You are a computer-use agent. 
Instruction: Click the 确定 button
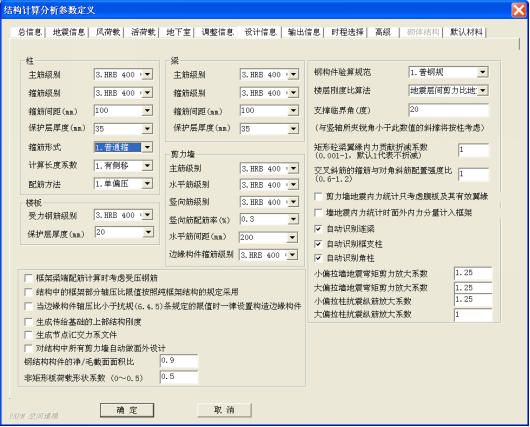(x=127, y=410)
